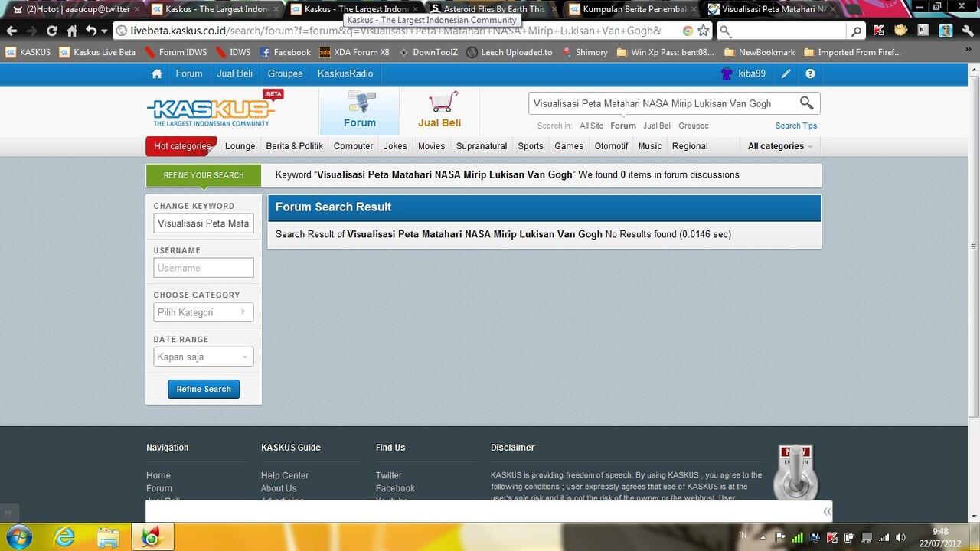Select the Forum icon tab
Viewport: 980px width, 551px height.
click(x=360, y=110)
